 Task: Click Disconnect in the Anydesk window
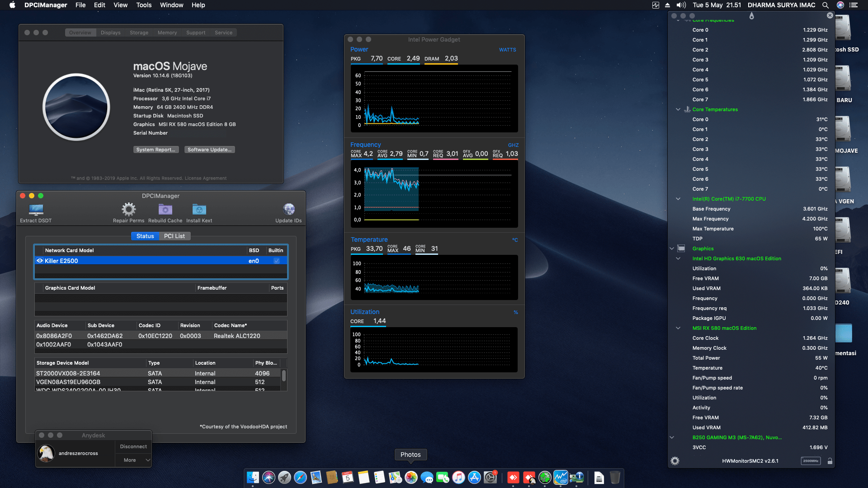(x=133, y=446)
